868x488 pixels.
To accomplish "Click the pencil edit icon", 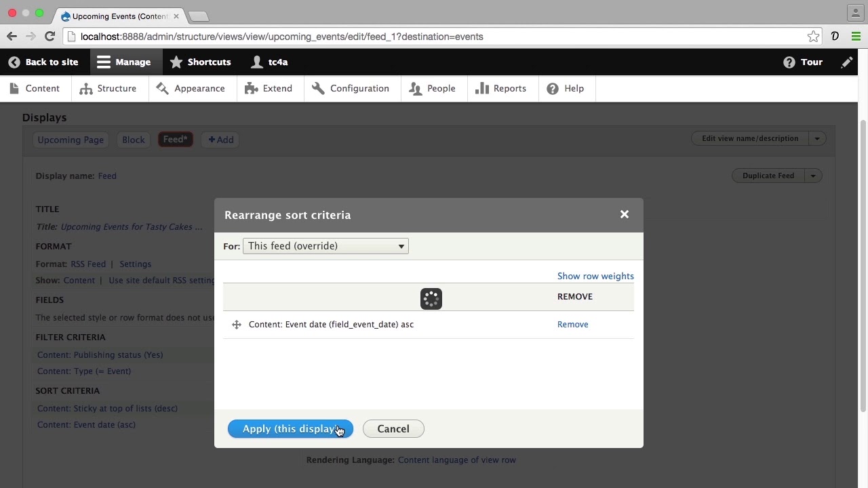I will coord(847,62).
